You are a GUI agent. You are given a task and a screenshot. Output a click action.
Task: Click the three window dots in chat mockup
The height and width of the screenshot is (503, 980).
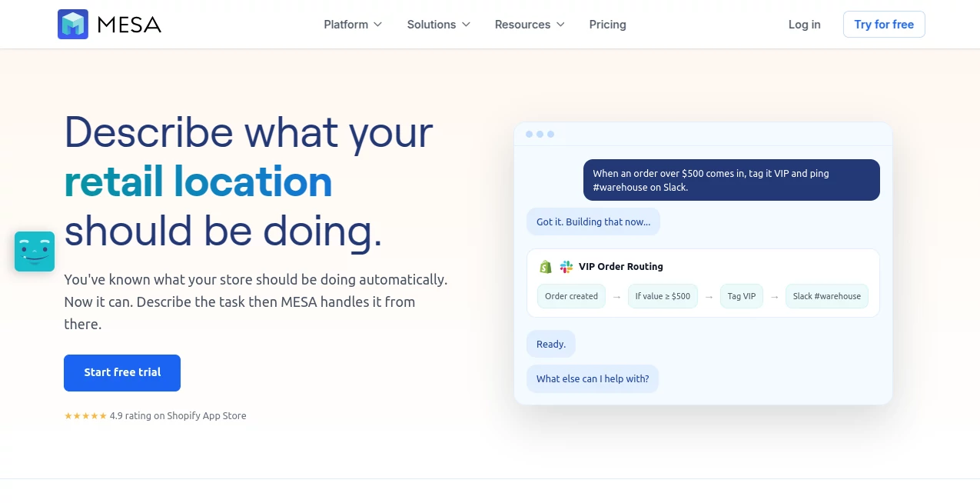tap(540, 134)
